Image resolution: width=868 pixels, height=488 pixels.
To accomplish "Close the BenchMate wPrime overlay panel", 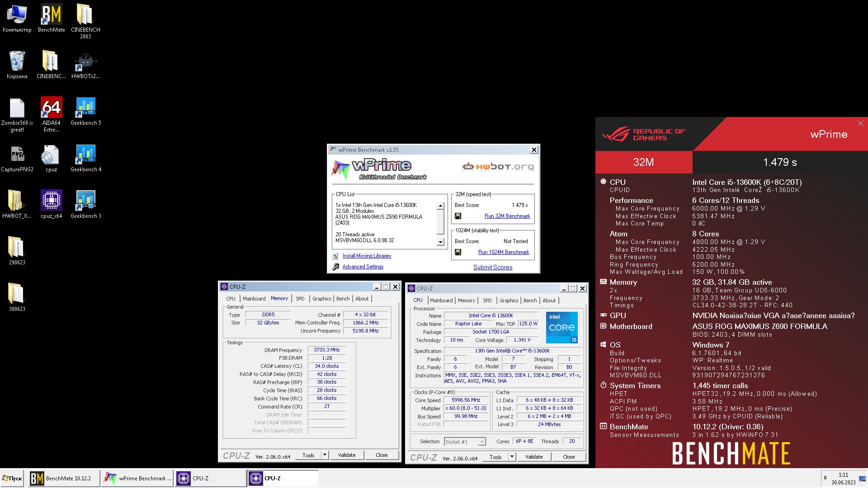I will (860, 123).
